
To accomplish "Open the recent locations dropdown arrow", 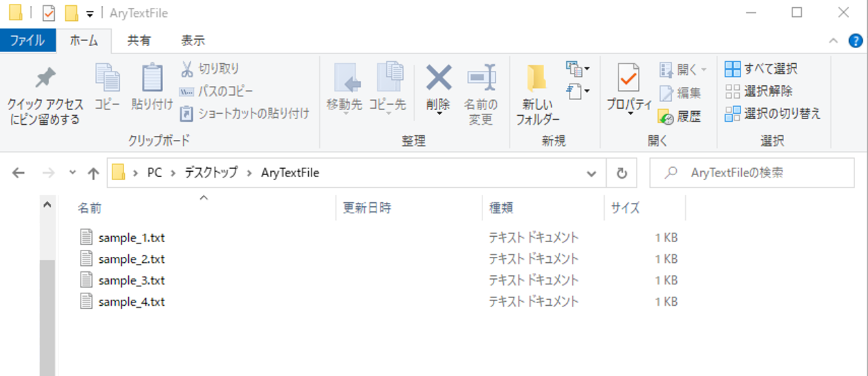I will point(72,173).
